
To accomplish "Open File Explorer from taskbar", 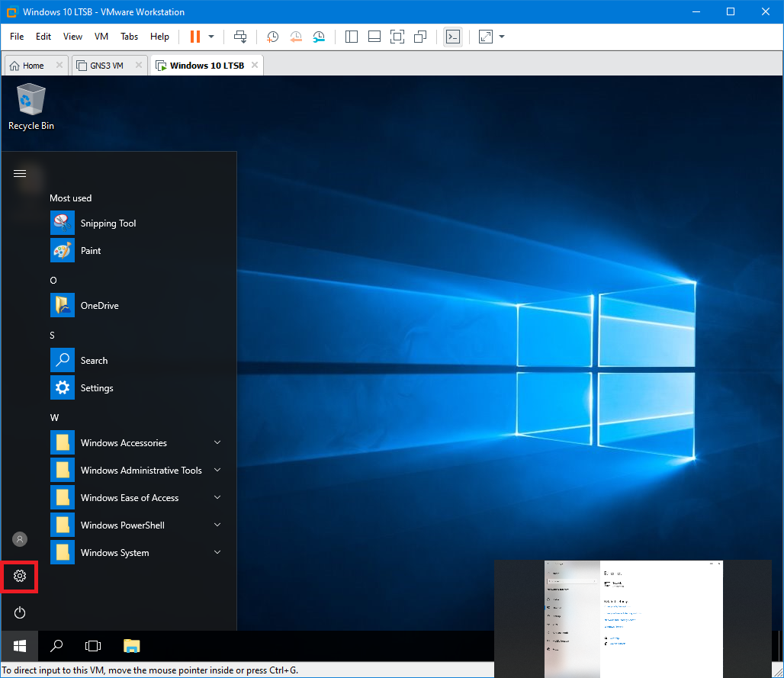I will click(131, 646).
